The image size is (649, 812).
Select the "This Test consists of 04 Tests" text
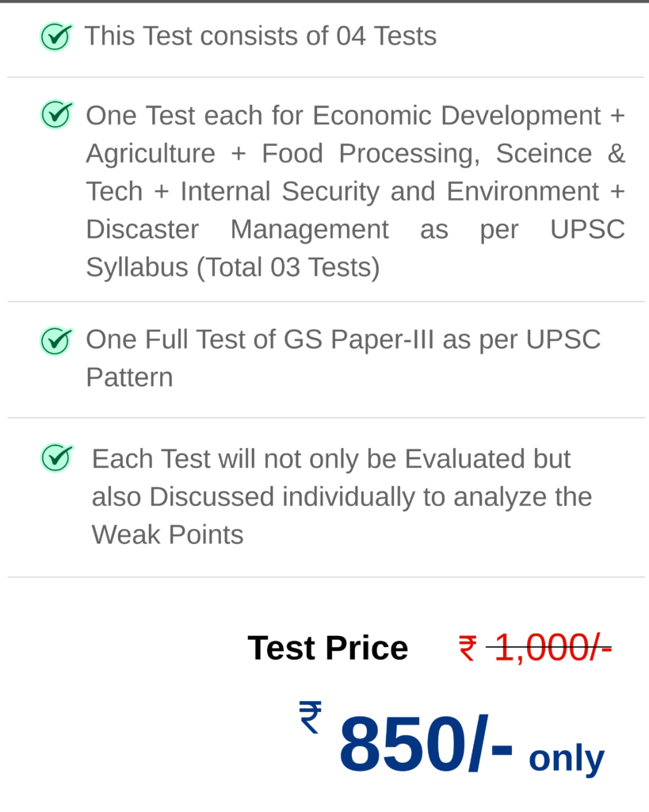(x=260, y=36)
